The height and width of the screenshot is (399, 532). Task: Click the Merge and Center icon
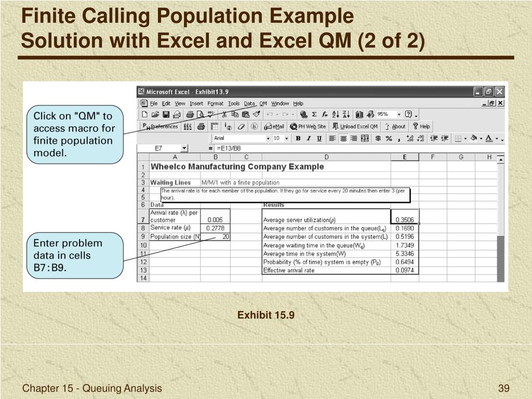point(365,138)
